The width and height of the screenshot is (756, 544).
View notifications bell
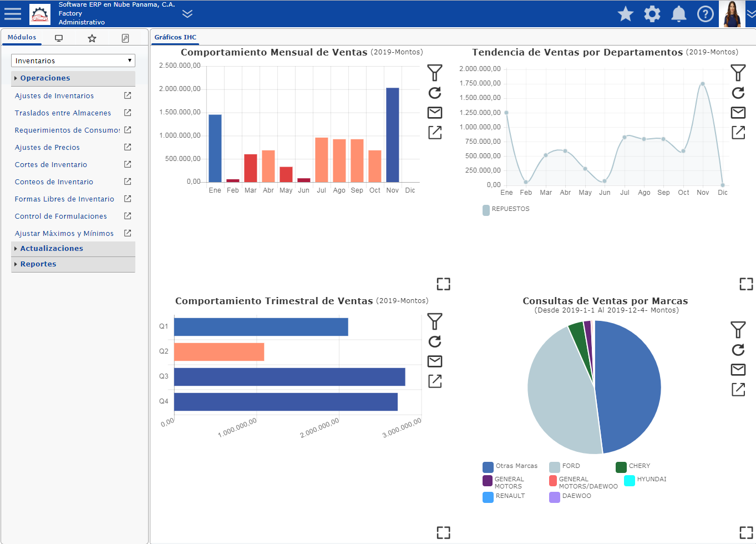678,14
